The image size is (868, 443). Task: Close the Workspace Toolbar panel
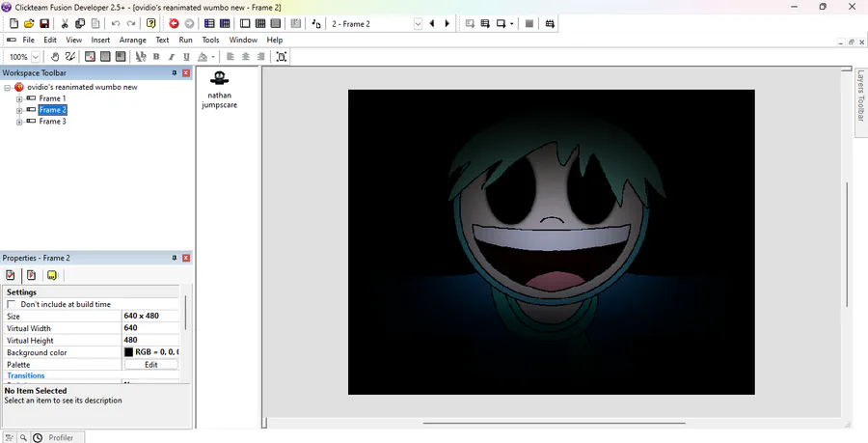point(186,73)
